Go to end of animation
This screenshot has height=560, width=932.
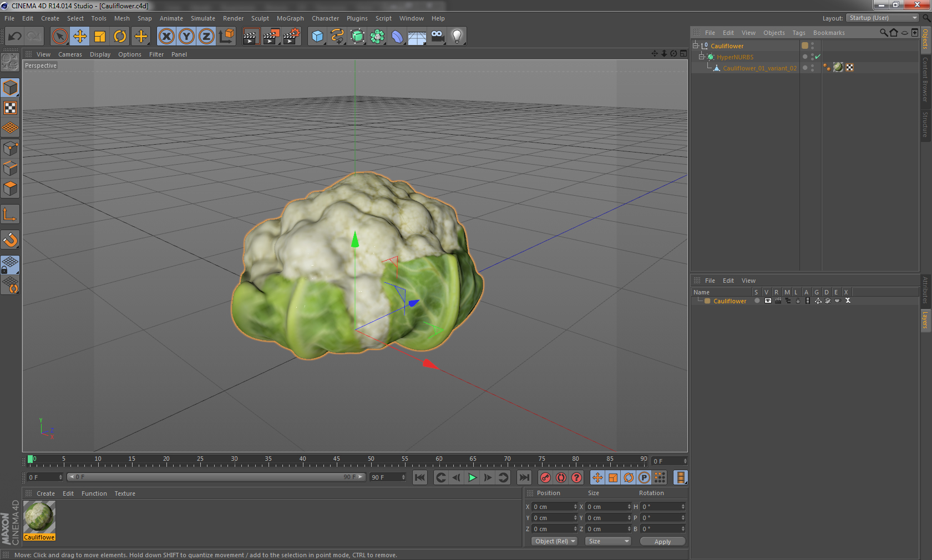point(524,477)
